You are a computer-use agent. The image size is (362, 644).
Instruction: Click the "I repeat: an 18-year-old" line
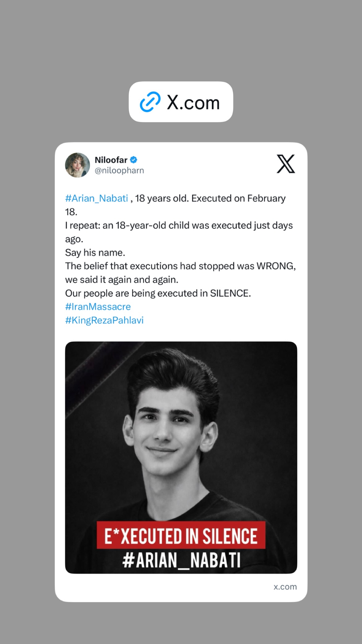pos(116,226)
